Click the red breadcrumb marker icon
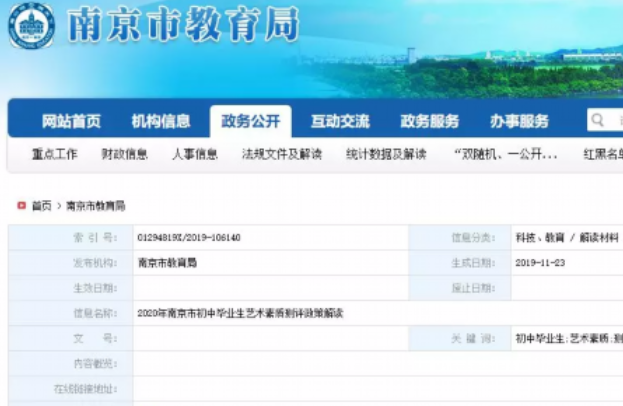Image resolution: width=623 pixels, height=406 pixels. 21,205
